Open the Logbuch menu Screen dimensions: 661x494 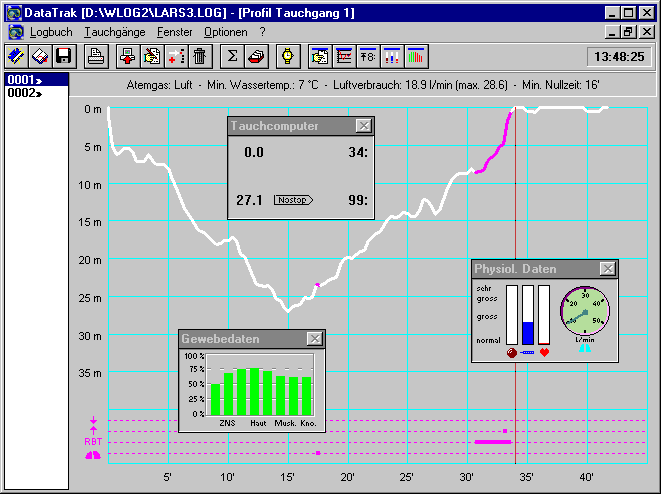[x=51, y=32]
